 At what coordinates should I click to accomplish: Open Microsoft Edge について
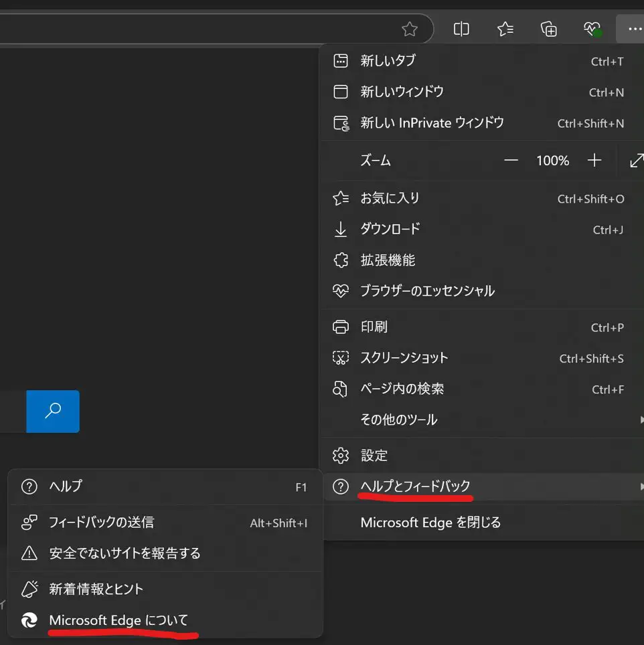pyautogui.click(x=165, y=620)
